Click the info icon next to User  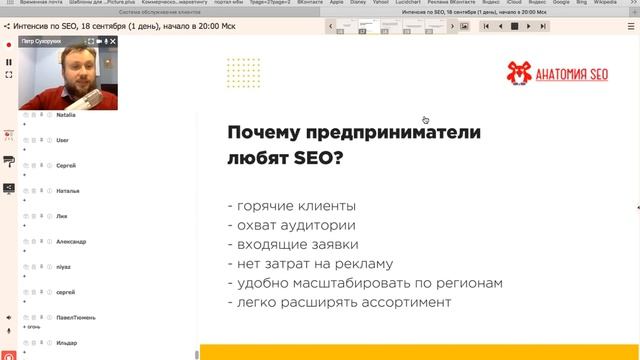click(x=49, y=140)
